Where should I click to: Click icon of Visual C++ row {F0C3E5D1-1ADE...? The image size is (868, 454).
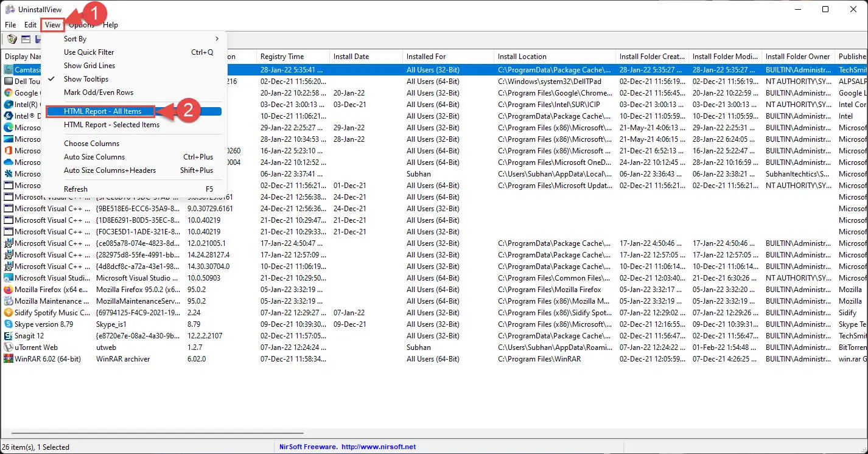[9, 232]
